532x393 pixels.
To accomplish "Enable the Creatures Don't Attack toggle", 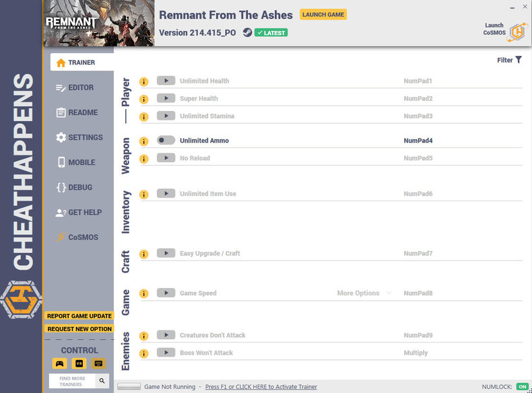I will (x=166, y=335).
